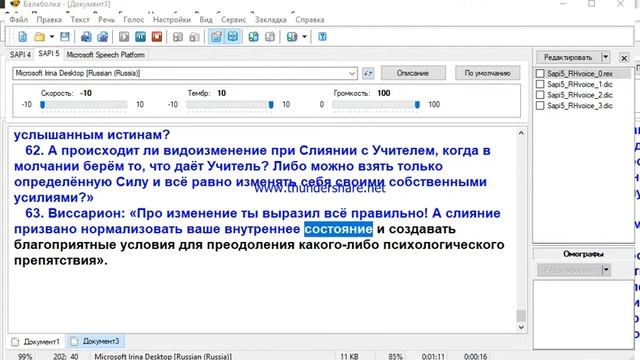Viewport: 640px width, 360px height.
Task: Open the Речь menu
Action: (107, 20)
